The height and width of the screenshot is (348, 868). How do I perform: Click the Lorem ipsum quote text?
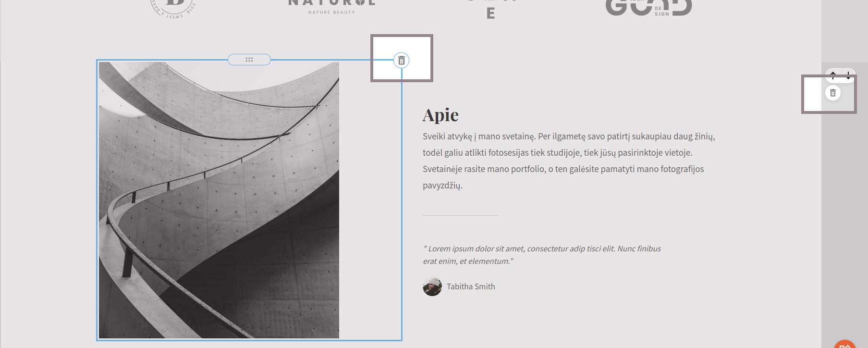tap(542, 249)
